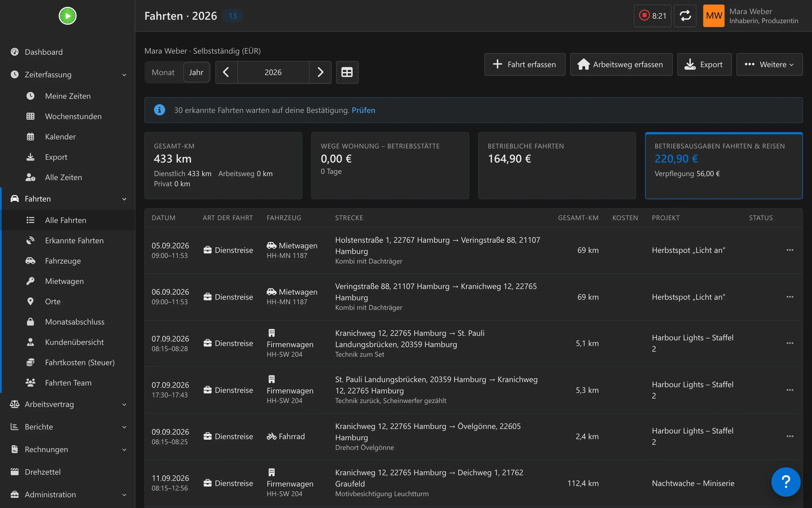
Task: Click the Export button in toolbar
Action: [704, 65]
